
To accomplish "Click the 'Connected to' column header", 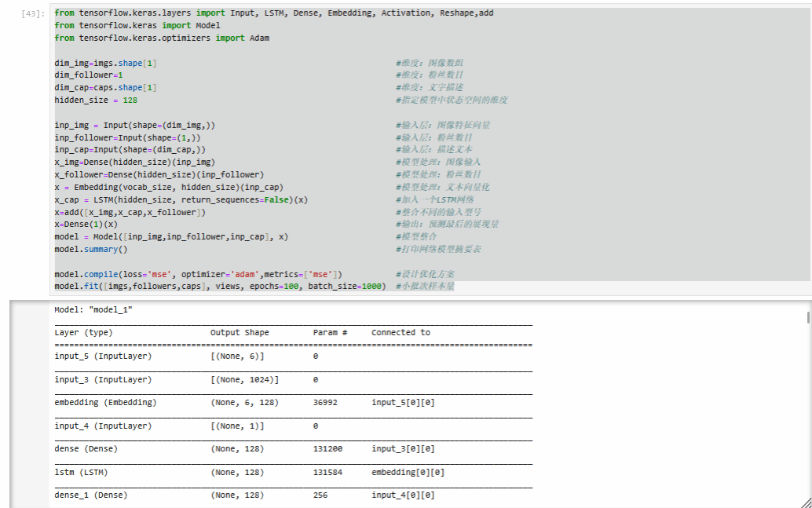I will 401,332.
